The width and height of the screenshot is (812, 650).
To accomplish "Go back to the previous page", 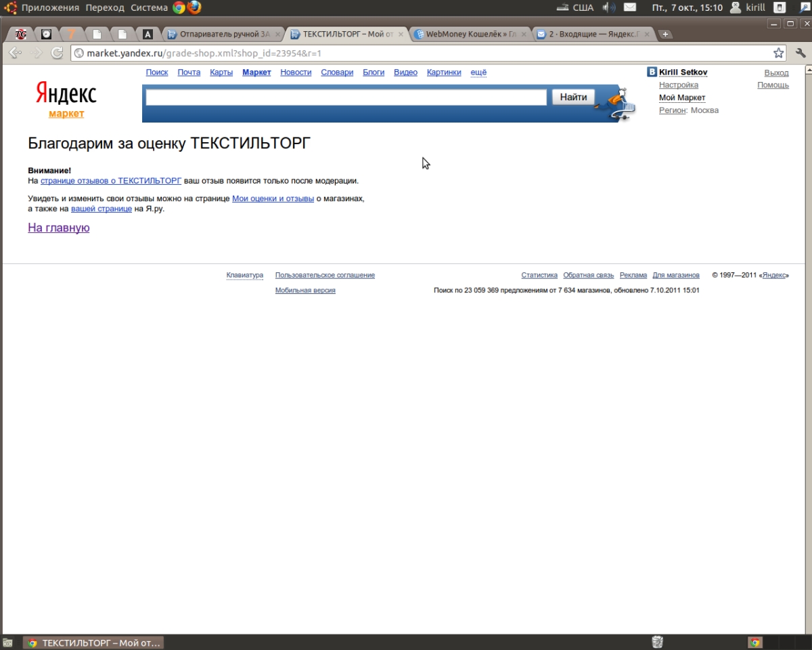I will tap(16, 53).
